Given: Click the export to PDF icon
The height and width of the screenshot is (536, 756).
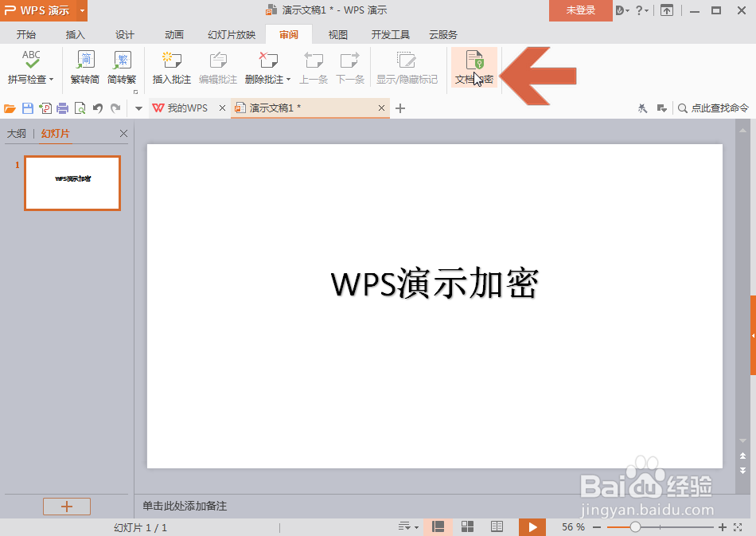Looking at the screenshot, I should [44, 108].
